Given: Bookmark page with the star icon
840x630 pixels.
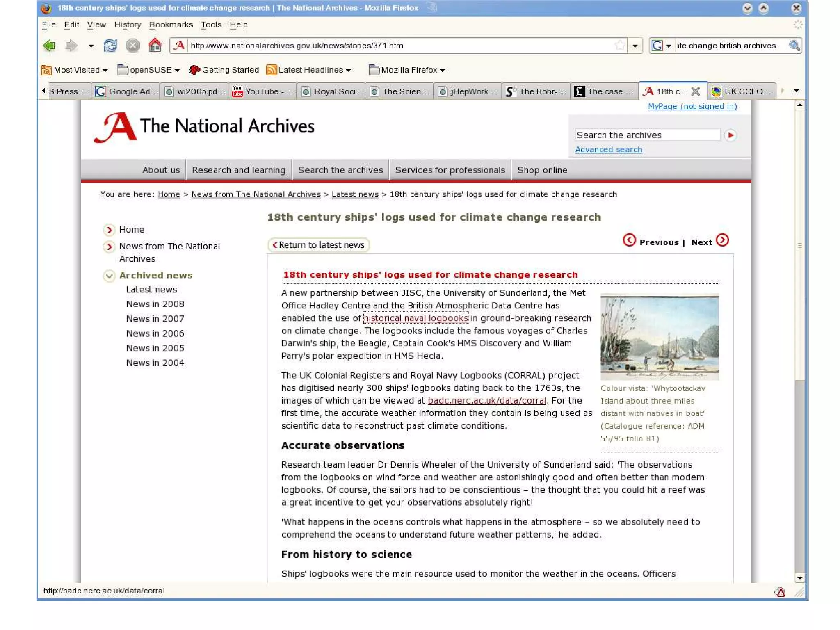Looking at the screenshot, I should (x=620, y=46).
